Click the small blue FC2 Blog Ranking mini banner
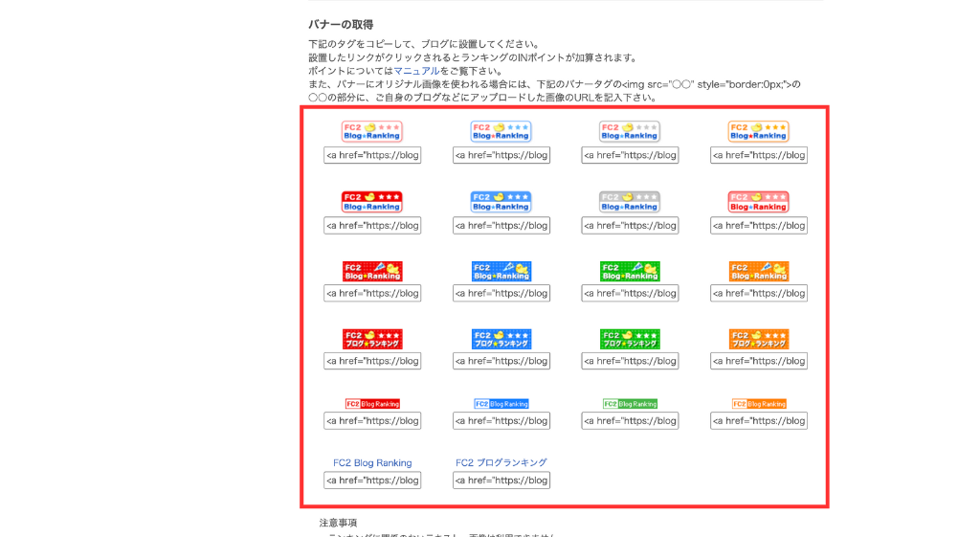 point(501,404)
